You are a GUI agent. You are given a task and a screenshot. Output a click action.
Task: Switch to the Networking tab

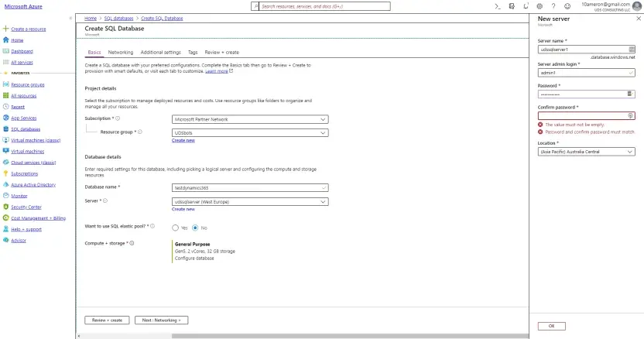120,52
